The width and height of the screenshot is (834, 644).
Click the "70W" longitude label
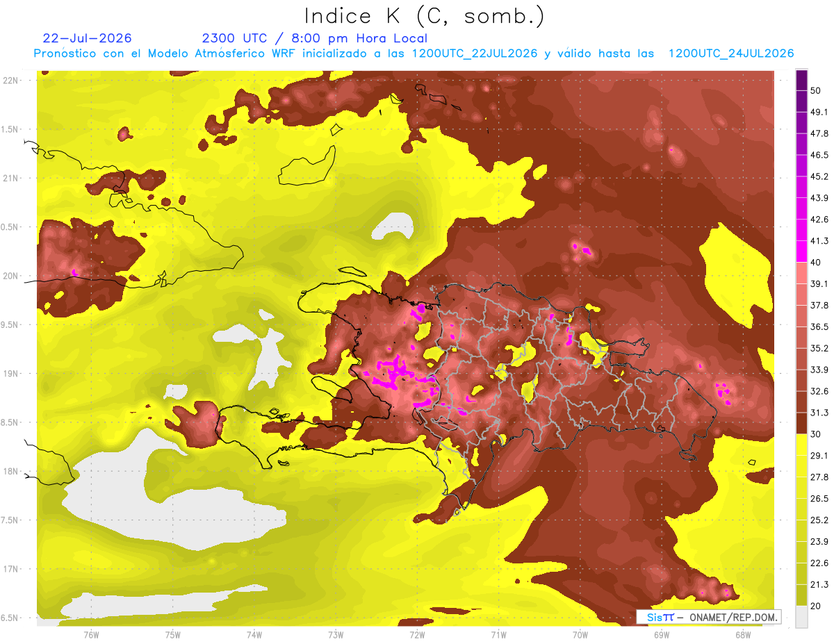coord(580,634)
